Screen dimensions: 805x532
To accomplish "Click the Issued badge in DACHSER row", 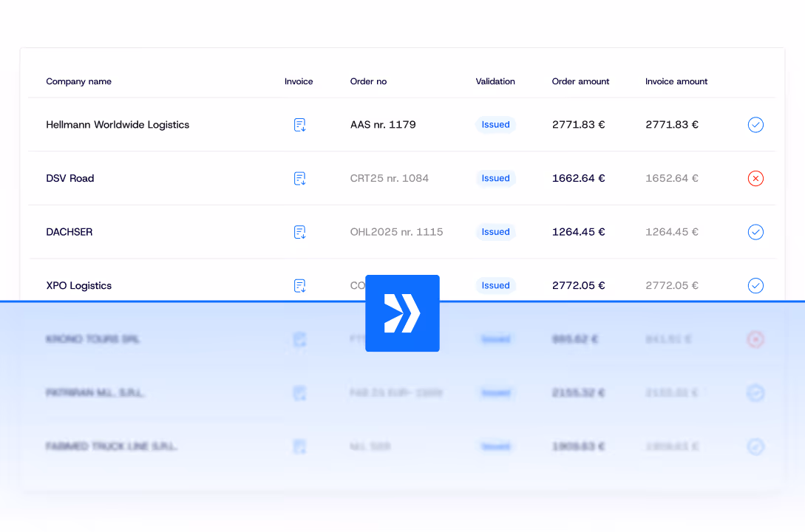I will click(x=495, y=232).
